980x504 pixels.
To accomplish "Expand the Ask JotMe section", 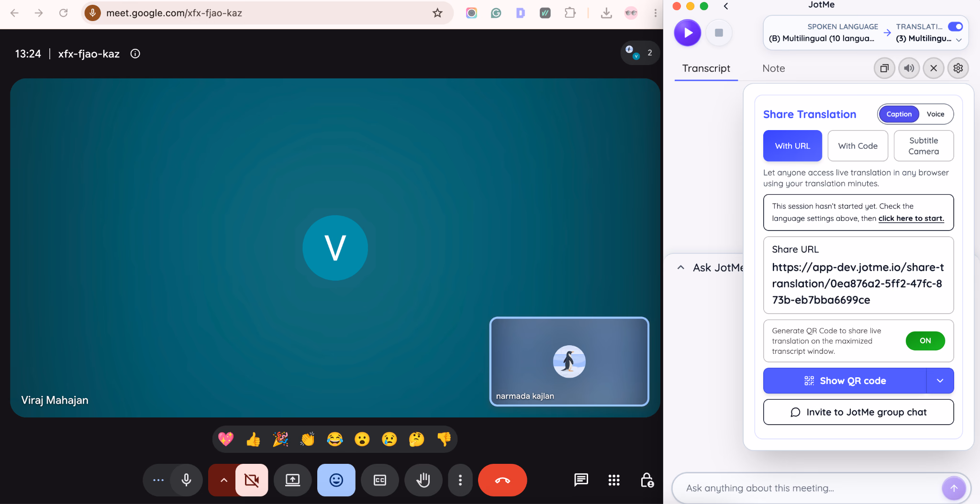I will 681,268.
